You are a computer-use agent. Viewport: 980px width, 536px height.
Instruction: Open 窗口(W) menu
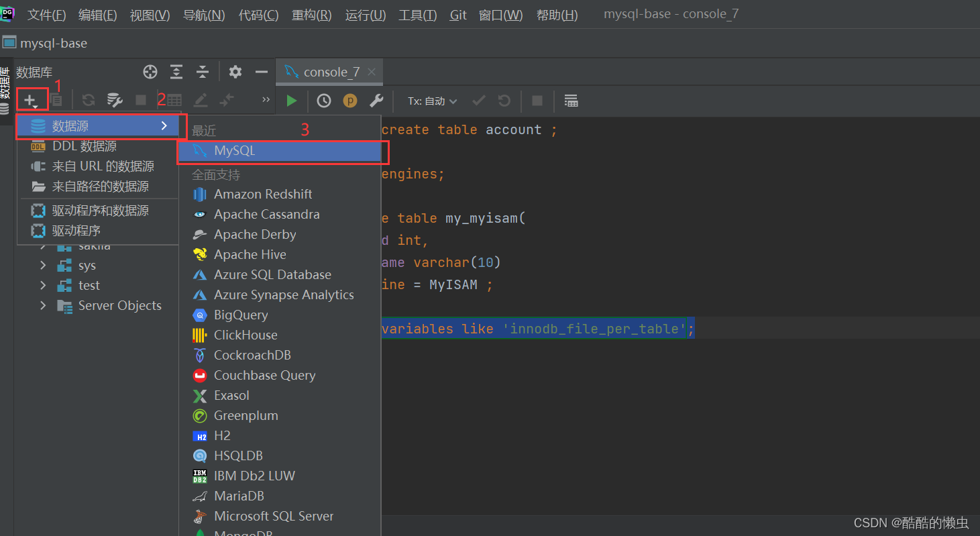point(501,15)
